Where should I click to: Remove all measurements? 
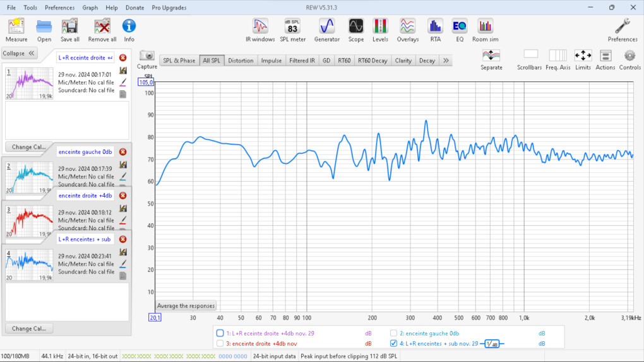[x=102, y=30]
